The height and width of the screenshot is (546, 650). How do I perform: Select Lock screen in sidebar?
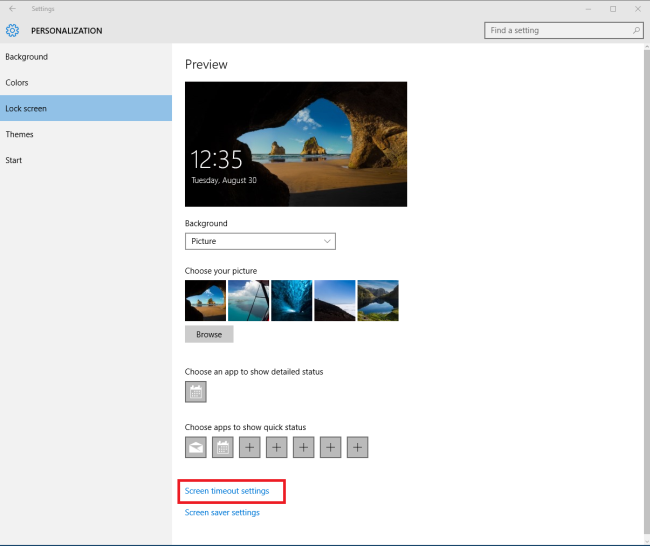(86, 108)
